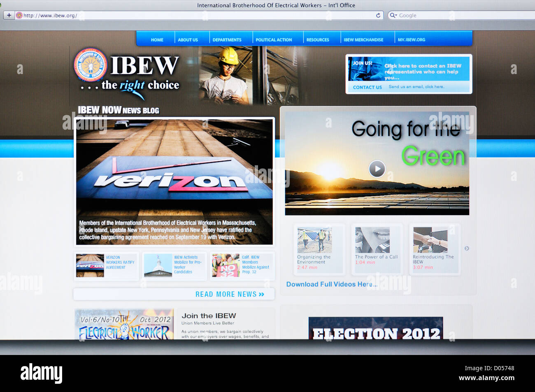Click the IBEW site favicon in address bar
This screenshot has height=392, width=535.
(x=19, y=15)
